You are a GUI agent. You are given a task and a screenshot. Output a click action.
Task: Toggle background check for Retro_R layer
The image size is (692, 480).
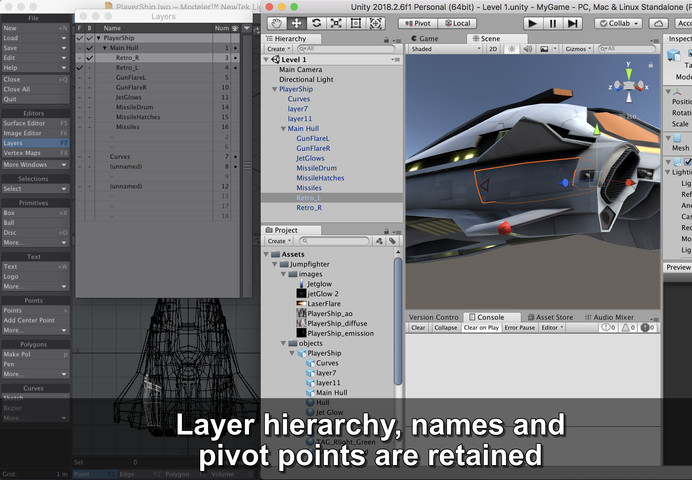point(90,58)
